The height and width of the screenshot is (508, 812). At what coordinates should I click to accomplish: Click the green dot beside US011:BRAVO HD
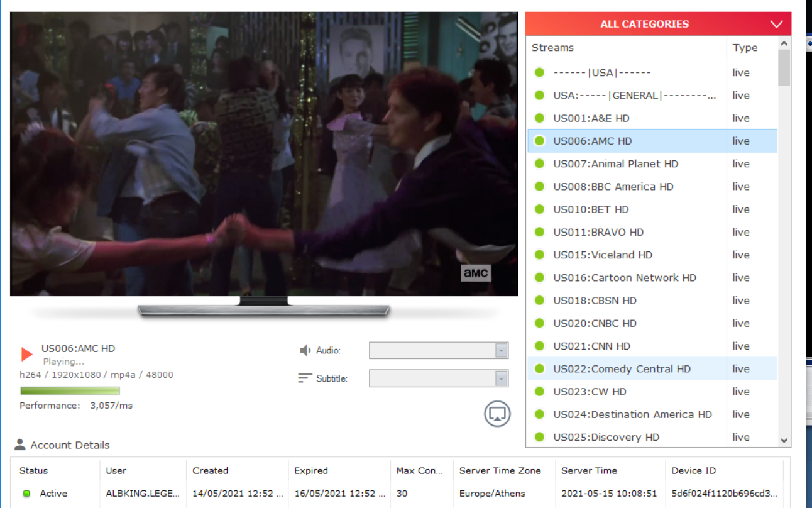[539, 232]
